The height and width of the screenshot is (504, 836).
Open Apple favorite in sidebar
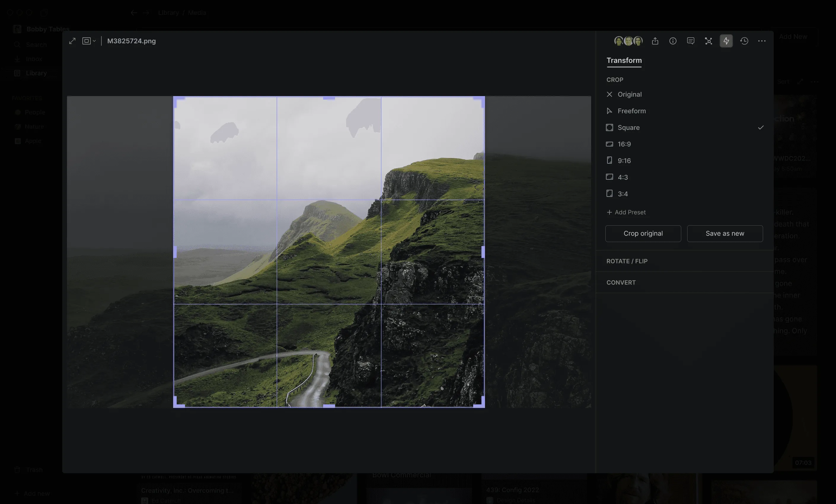click(28, 141)
